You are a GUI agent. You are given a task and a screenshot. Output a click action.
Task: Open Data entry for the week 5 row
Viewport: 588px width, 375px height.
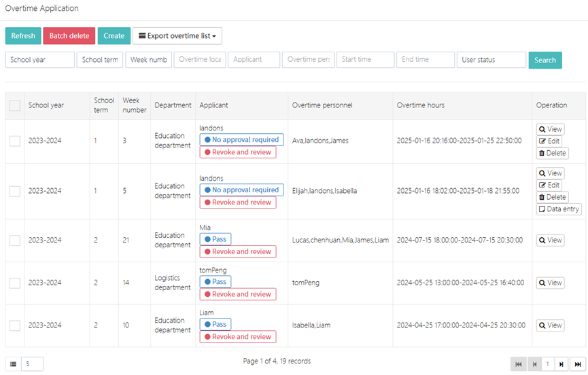click(559, 209)
